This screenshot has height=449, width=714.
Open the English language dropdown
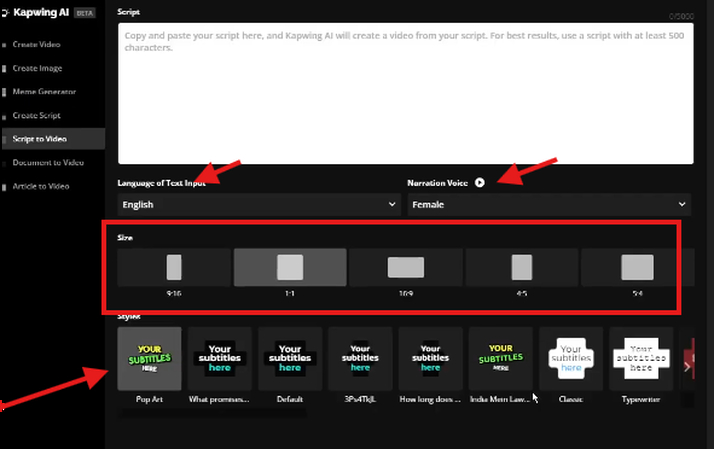click(259, 204)
